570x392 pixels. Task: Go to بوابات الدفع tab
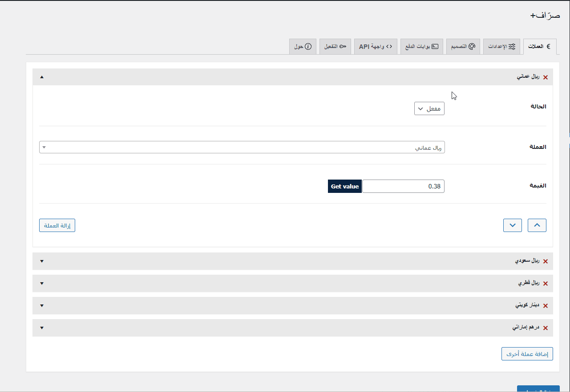[421, 47]
